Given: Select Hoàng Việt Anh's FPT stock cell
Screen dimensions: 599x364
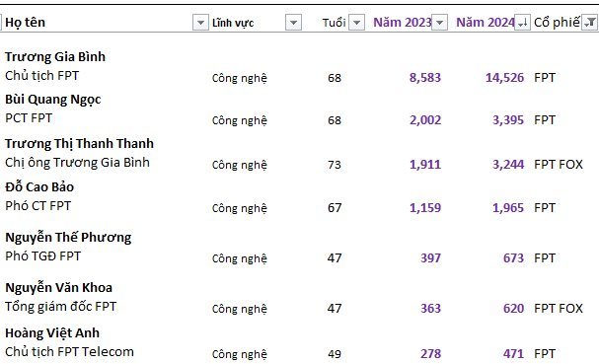Looking at the screenshot, I should coord(545,354).
